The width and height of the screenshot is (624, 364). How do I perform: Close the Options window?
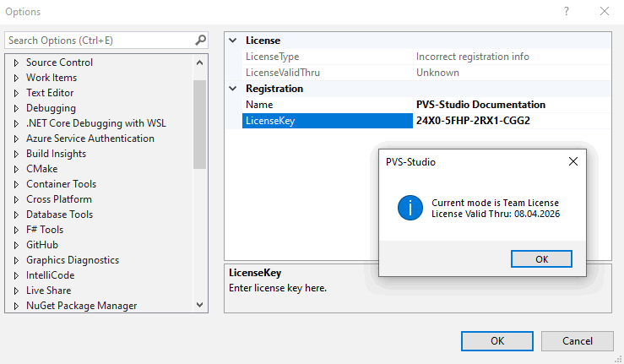[x=605, y=11]
